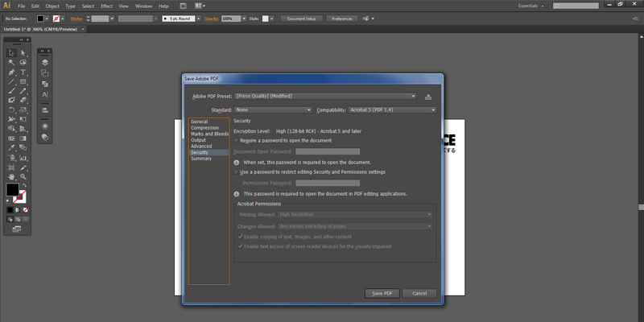This screenshot has width=644, height=322.
Task: Open the Window menu
Action: [143, 6]
